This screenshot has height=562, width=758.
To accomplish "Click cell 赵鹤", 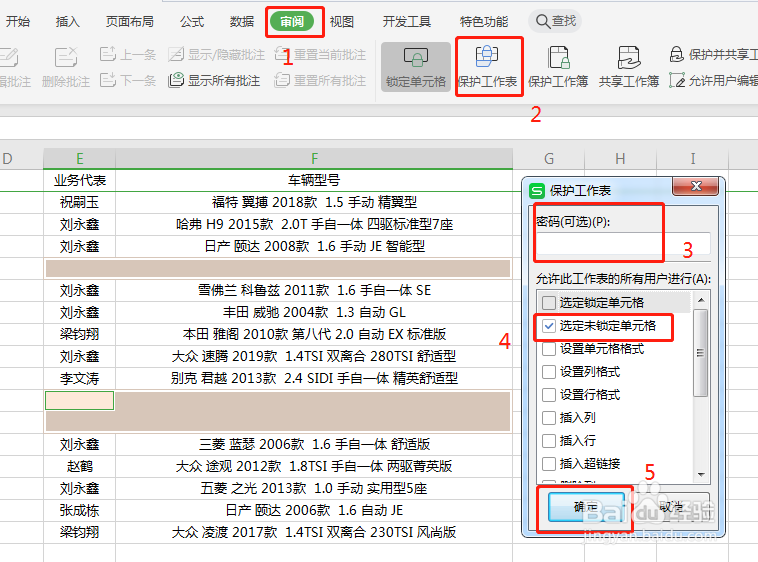I will coord(79,466).
